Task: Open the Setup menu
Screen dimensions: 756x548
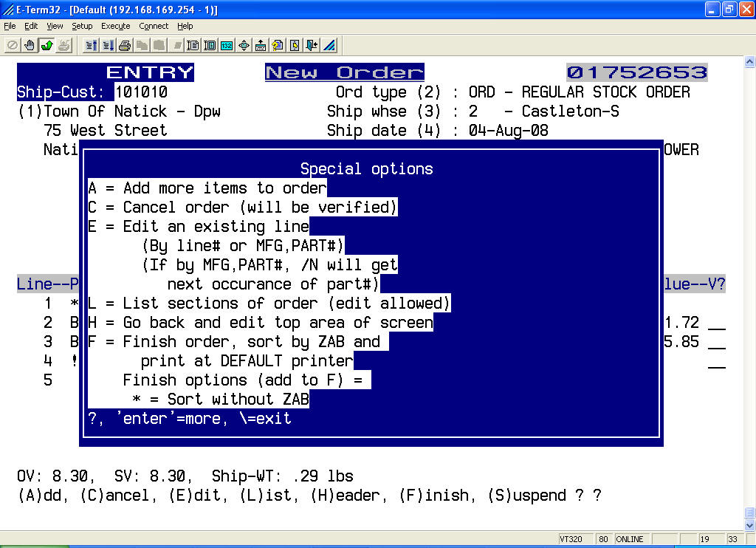Action: 82,26
